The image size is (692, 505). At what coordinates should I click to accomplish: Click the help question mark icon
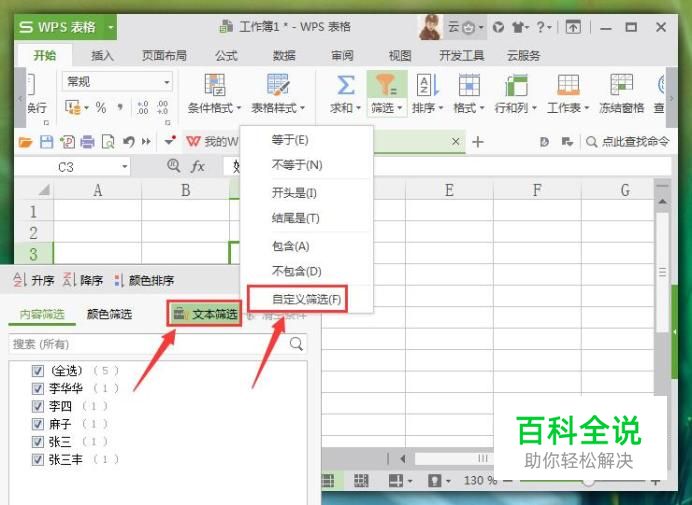coord(541,27)
